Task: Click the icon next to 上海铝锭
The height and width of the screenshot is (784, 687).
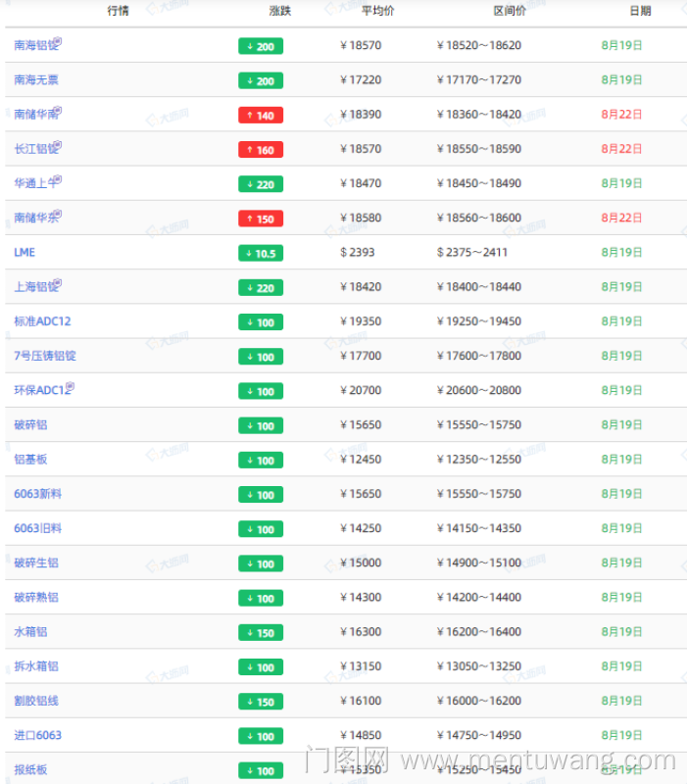Action: (x=57, y=283)
